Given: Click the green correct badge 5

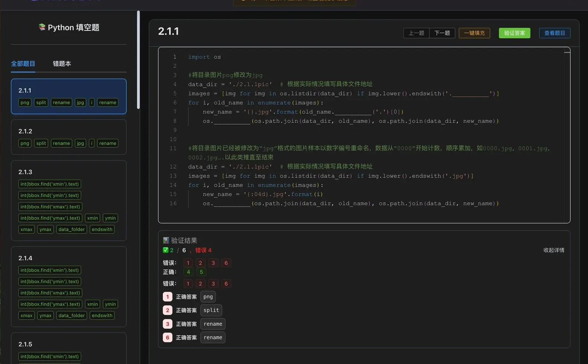Looking at the screenshot, I should pyautogui.click(x=201, y=272).
